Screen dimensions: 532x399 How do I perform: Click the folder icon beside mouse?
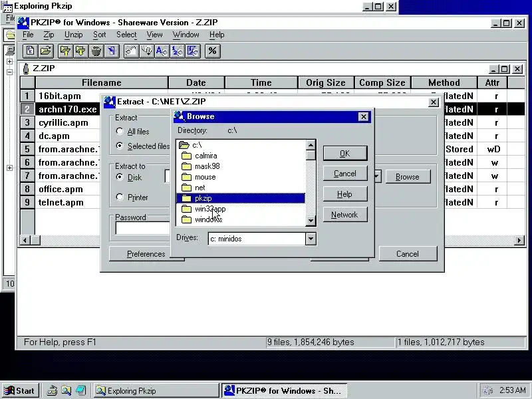[187, 177]
